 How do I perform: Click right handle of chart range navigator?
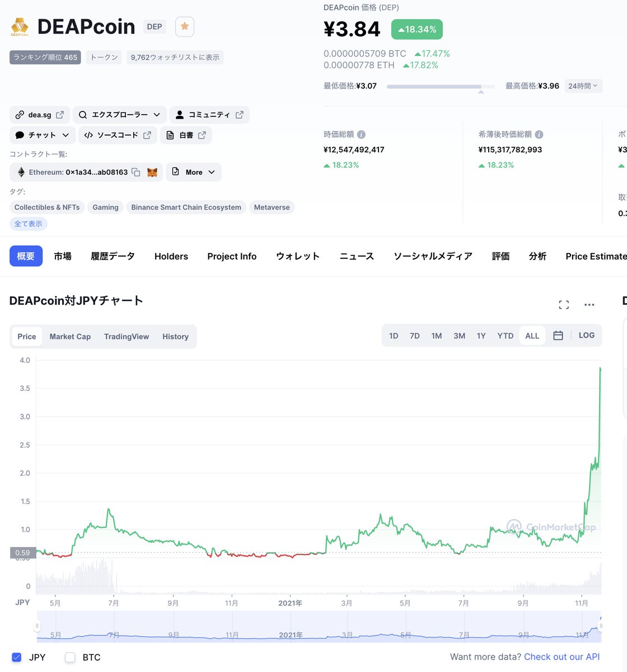click(601, 626)
